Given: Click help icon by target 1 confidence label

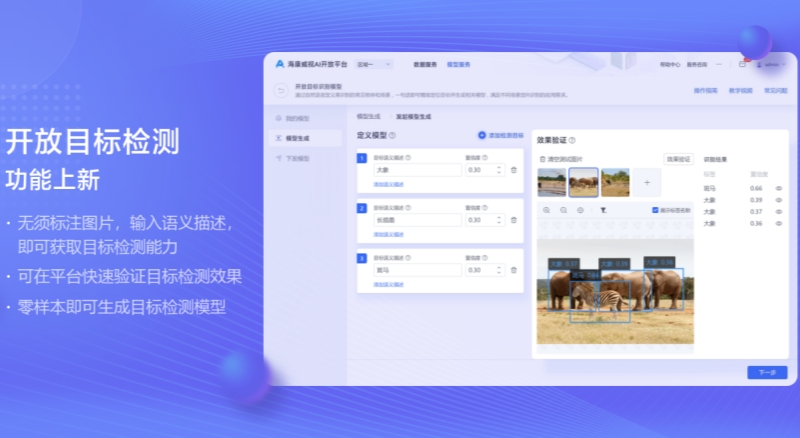Looking at the screenshot, I should tap(485, 158).
